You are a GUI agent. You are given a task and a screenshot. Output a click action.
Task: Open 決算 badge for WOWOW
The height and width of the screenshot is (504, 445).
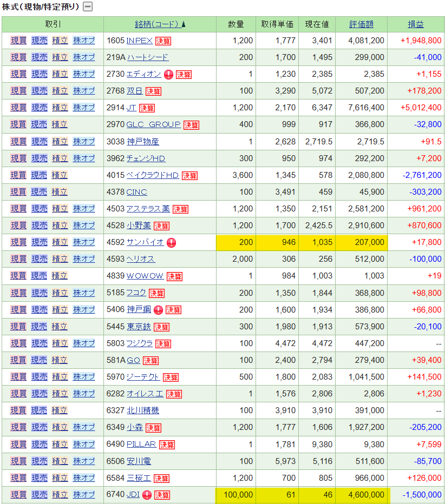175,276
